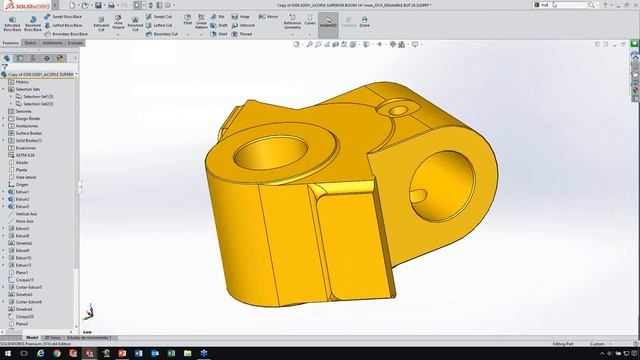The width and height of the screenshot is (640, 360).
Task: Select the Extruded Boss/Base tool
Action: 12,24
